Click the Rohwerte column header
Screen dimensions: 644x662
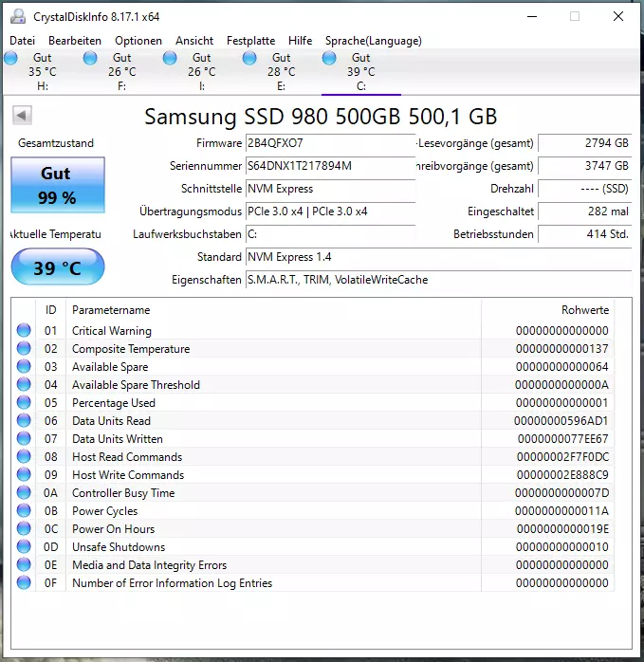tap(547, 310)
